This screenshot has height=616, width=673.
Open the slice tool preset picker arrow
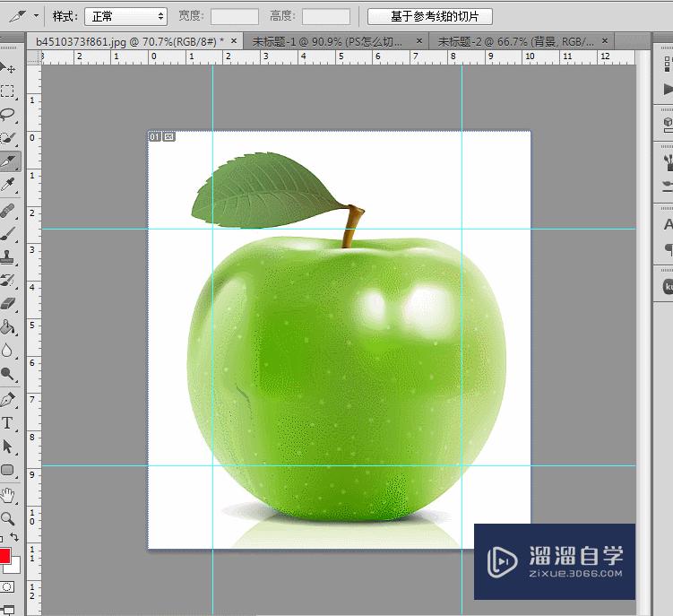37,16
